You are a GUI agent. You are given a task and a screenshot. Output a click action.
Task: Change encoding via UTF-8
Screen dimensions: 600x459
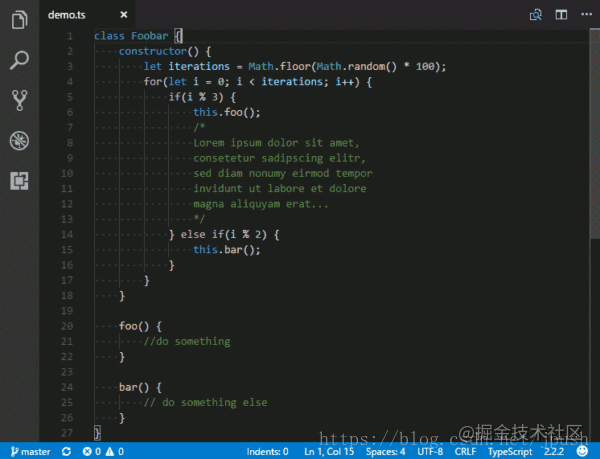tap(430, 452)
